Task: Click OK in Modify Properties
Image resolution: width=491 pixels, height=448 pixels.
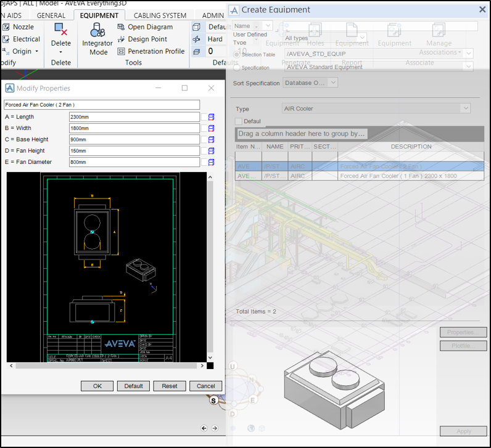Action: (97, 386)
